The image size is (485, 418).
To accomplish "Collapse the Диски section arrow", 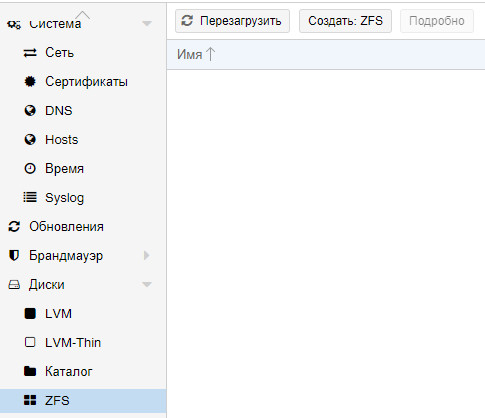I will click(147, 284).
